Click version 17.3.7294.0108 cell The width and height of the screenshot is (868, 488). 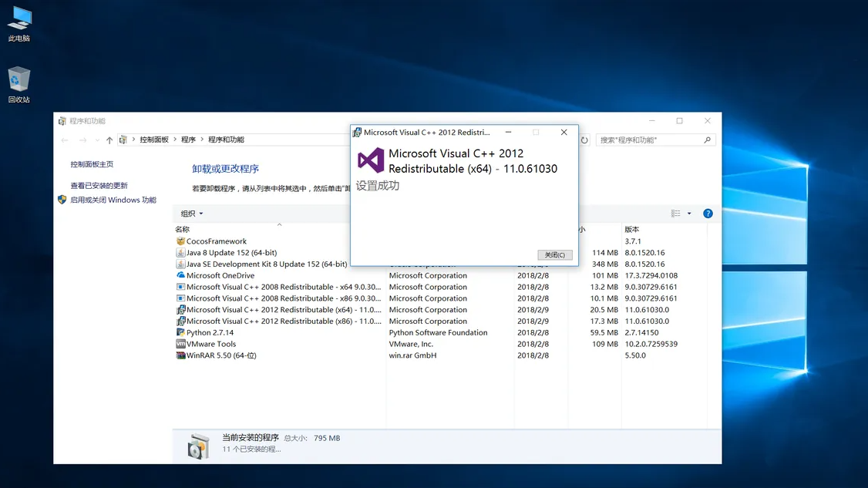click(x=651, y=275)
